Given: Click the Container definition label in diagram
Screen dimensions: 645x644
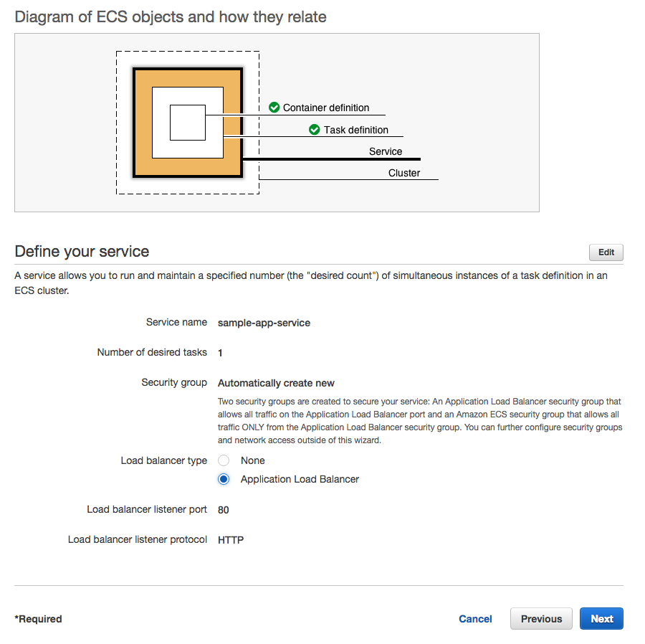Looking at the screenshot, I should pos(326,108).
